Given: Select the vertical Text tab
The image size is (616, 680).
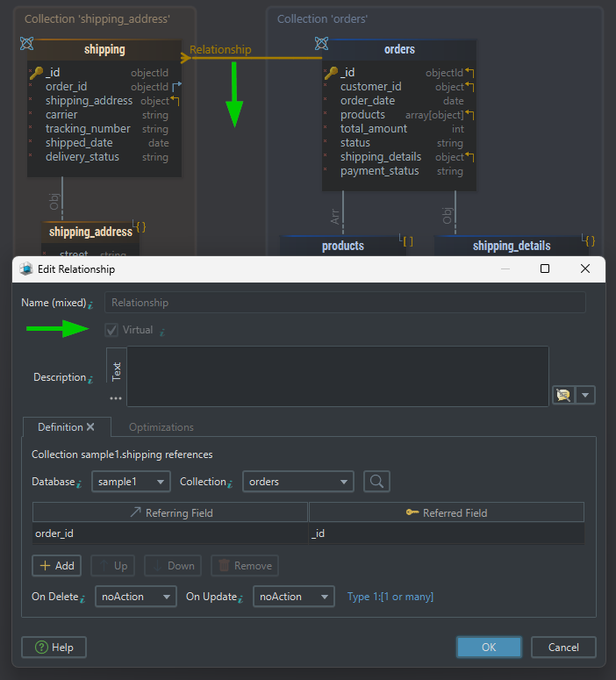Looking at the screenshot, I should [116, 372].
